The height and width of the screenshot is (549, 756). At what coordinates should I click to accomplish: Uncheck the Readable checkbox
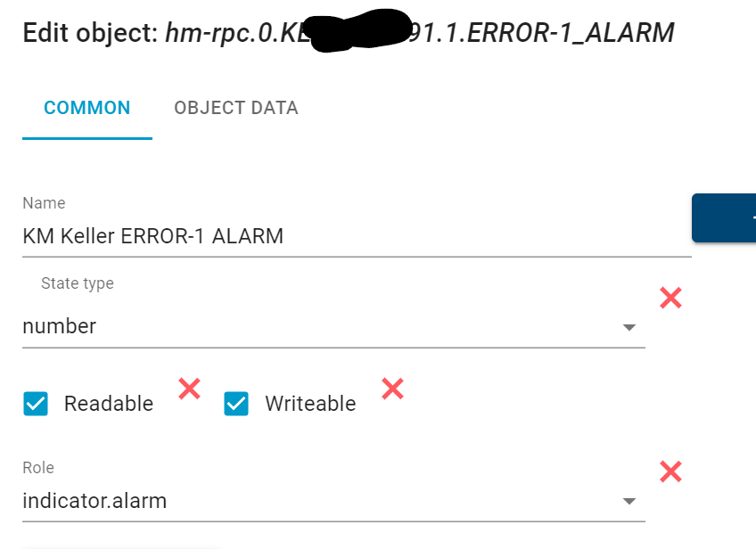click(36, 404)
